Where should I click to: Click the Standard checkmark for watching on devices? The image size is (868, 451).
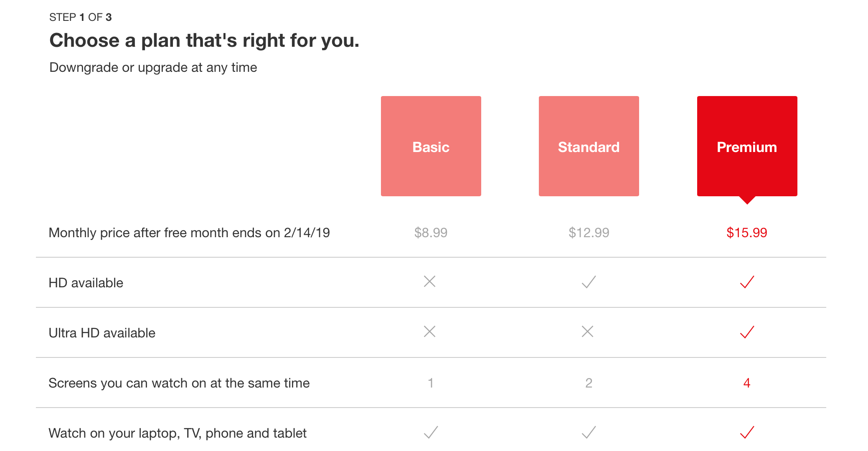pos(589,432)
